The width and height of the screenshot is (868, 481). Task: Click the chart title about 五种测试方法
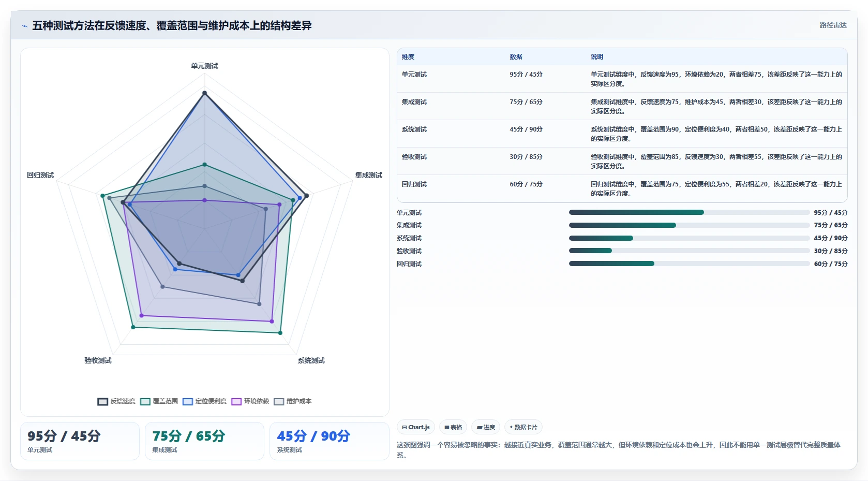[x=172, y=26]
